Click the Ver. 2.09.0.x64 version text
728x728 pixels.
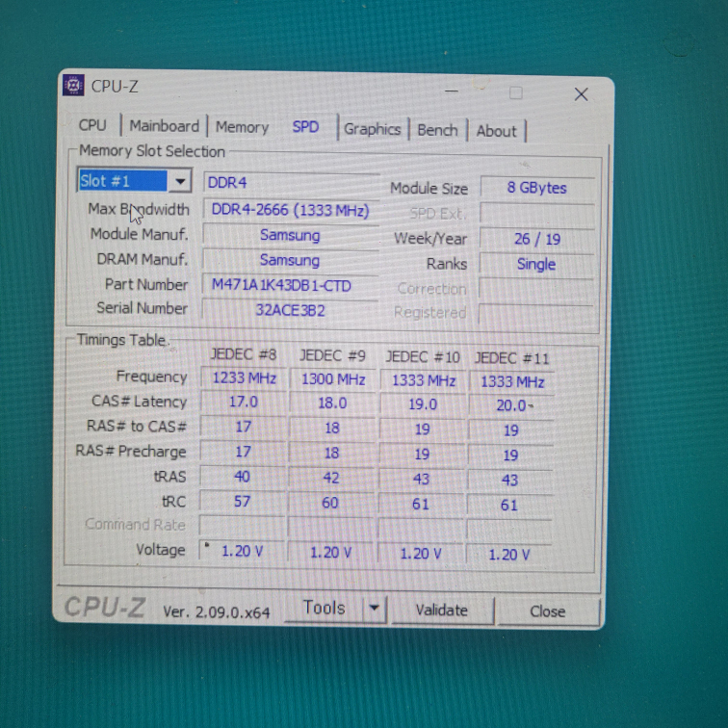click(217, 611)
